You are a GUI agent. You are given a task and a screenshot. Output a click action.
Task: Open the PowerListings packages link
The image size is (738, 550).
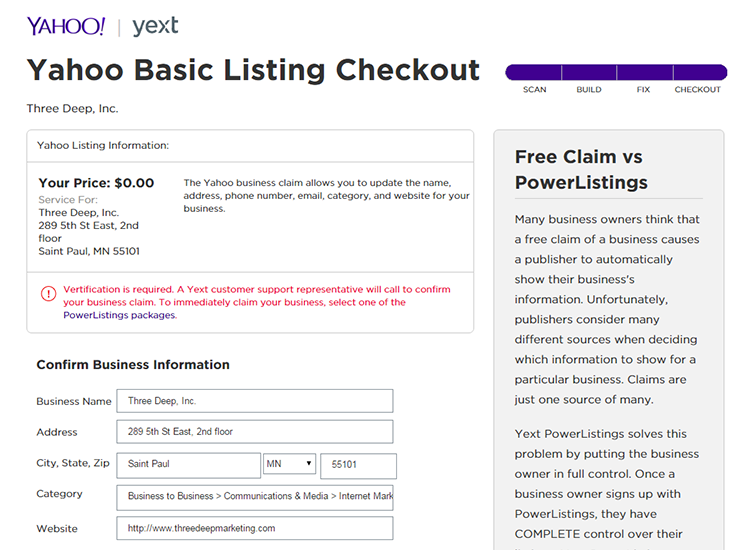(119, 315)
